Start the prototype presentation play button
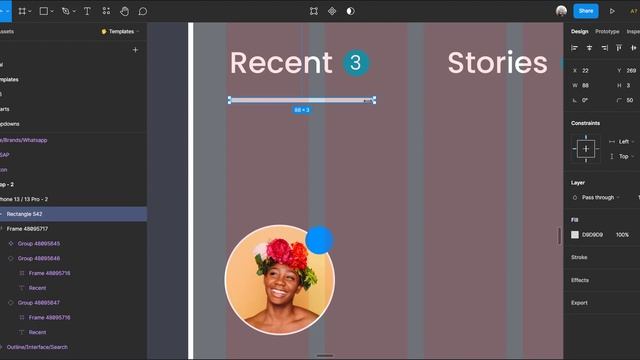 tap(612, 11)
